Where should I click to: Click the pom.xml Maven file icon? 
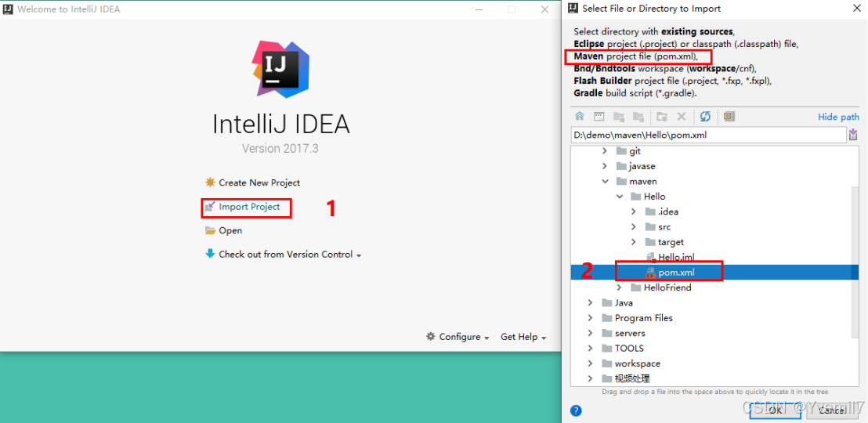pyautogui.click(x=650, y=273)
